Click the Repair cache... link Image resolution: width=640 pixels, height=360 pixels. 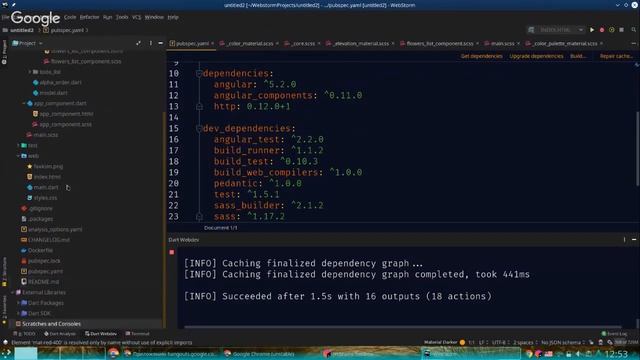[x=616, y=56]
